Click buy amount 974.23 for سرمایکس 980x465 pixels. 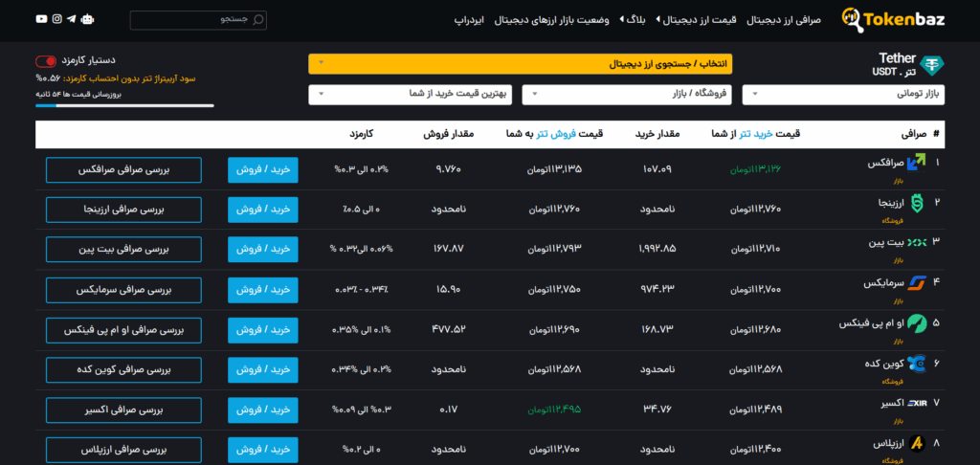(x=657, y=289)
